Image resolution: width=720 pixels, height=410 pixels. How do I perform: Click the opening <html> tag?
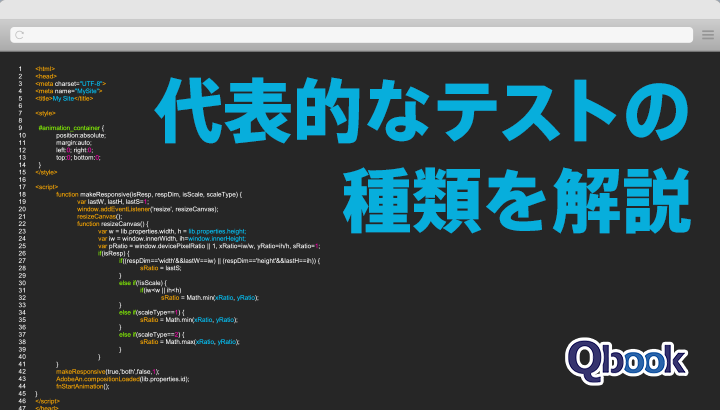click(x=45, y=69)
